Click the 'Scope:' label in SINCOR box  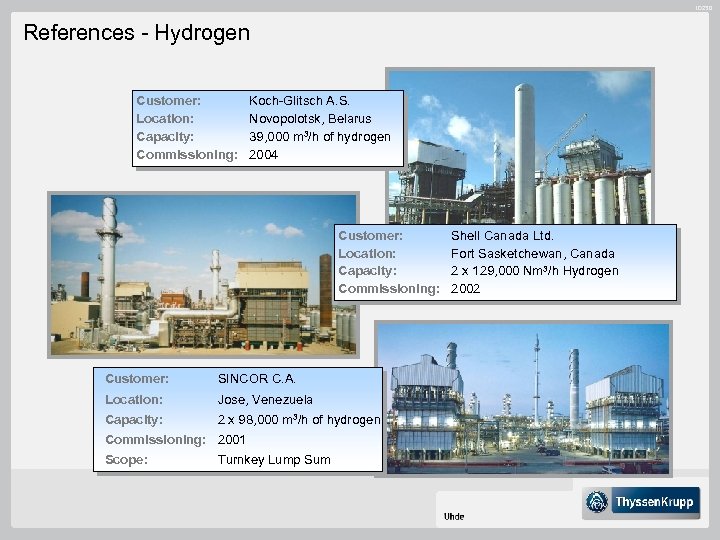coord(126,460)
